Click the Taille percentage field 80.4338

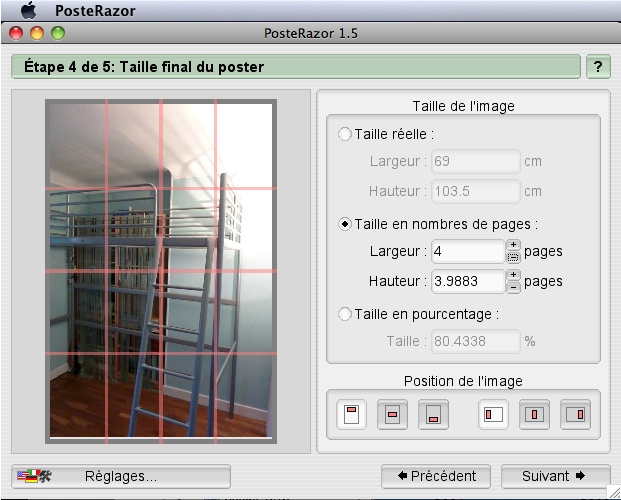[x=476, y=341]
